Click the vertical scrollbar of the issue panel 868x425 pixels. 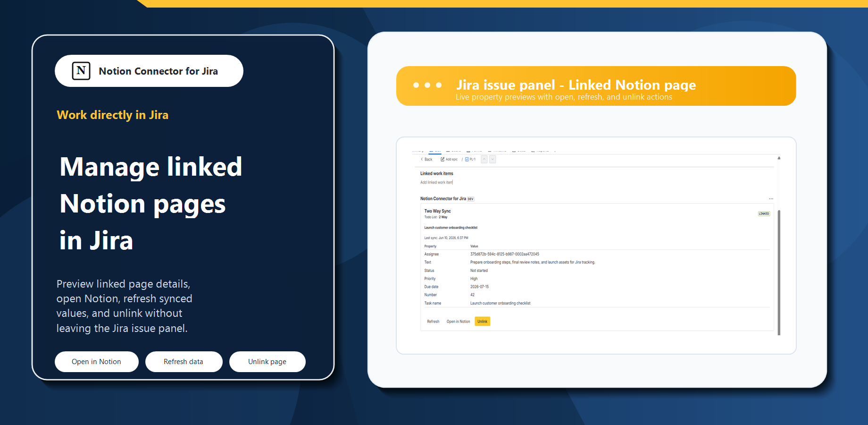pyautogui.click(x=779, y=272)
